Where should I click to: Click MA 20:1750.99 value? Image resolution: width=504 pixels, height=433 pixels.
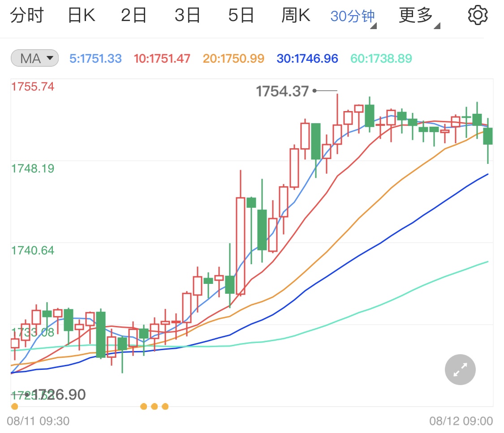pos(233,59)
